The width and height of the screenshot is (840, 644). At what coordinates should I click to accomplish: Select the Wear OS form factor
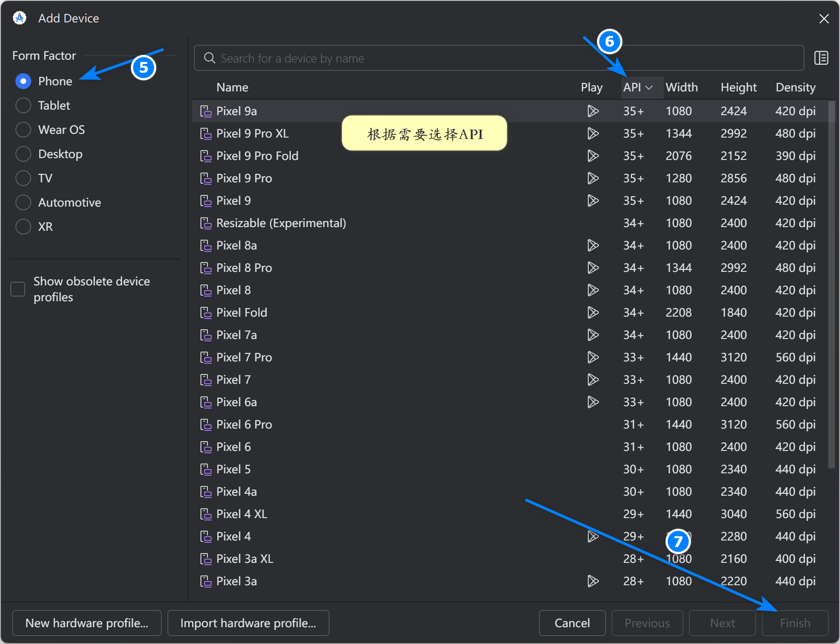pyautogui.click(x=23, y=130)
